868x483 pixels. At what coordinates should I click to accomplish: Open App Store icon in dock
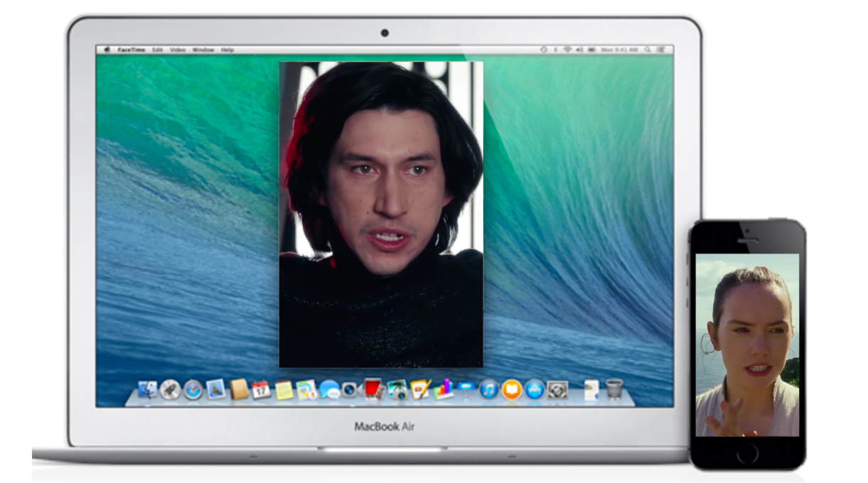tap(535, 389)
